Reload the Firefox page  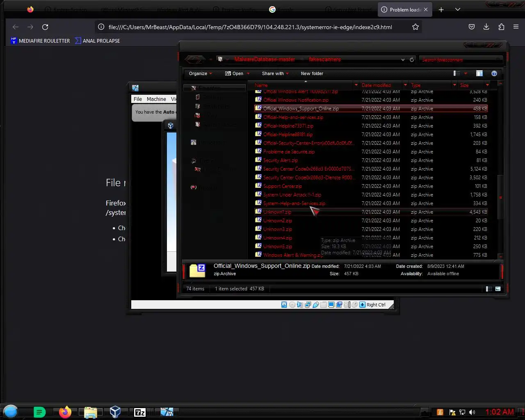click(45, 27)
